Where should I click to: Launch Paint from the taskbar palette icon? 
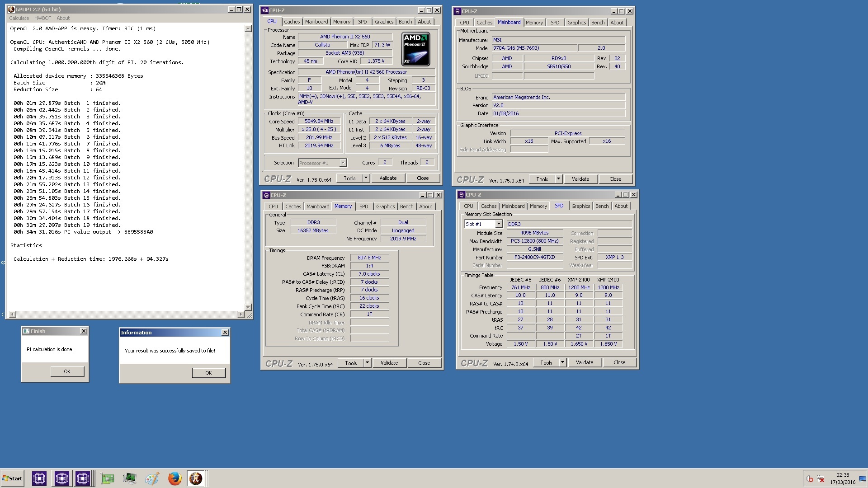pos(152,479)
